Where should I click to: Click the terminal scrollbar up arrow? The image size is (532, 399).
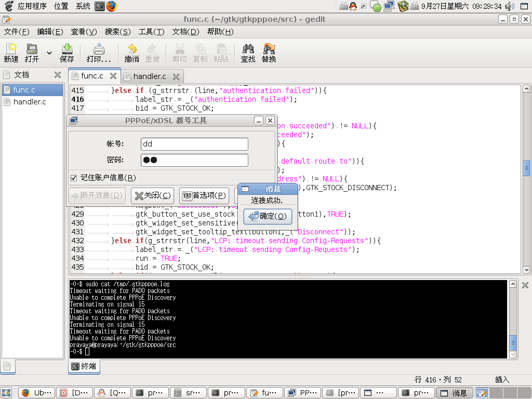tap(513, 284)
